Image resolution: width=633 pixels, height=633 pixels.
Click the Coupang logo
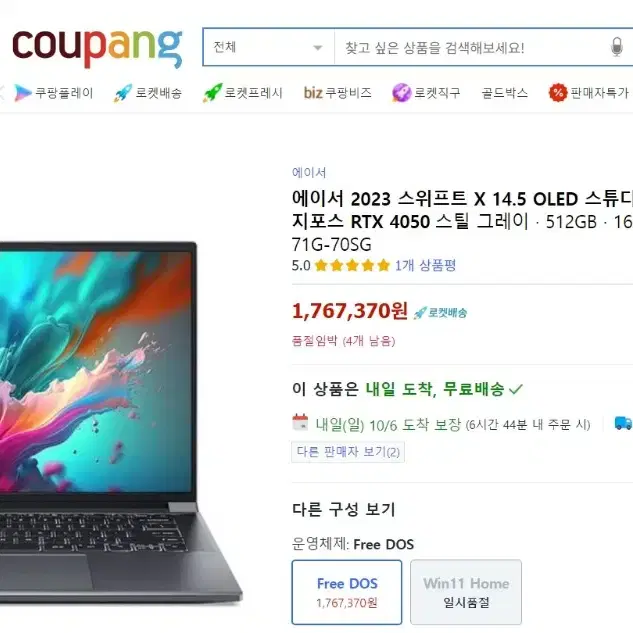tap(97, 48)
